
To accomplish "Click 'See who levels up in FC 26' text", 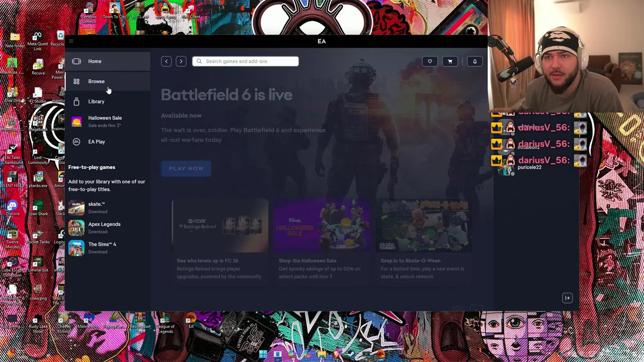I will point(207,260).
